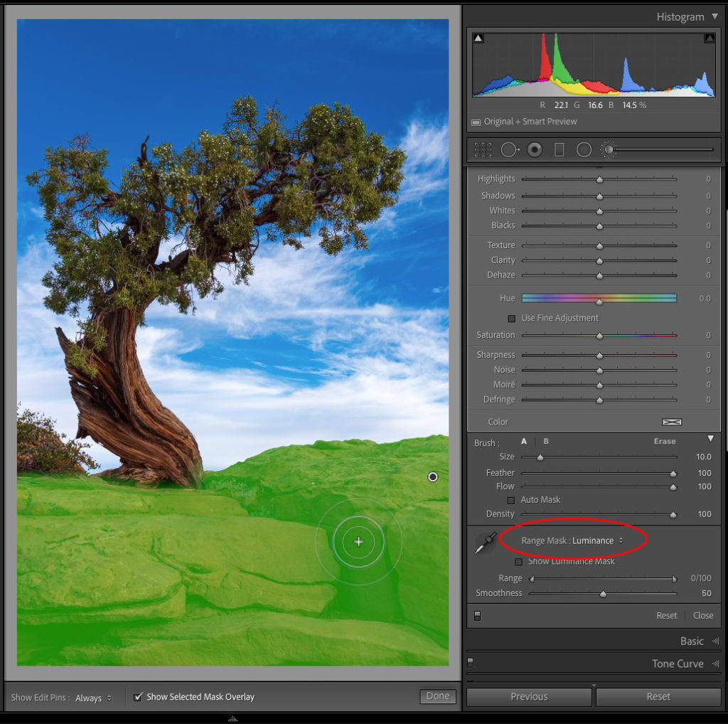Toggle the shadow clipping indicator in histogram
The height and width of the screenshot is (724, 728).
pos(478,38)
